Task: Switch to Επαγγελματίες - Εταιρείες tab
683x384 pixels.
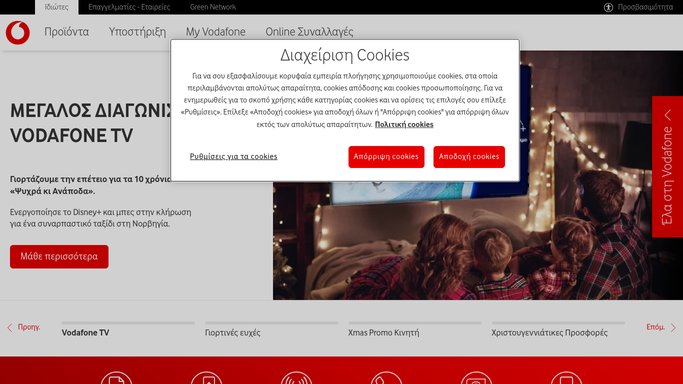Action: click(129, 7)
